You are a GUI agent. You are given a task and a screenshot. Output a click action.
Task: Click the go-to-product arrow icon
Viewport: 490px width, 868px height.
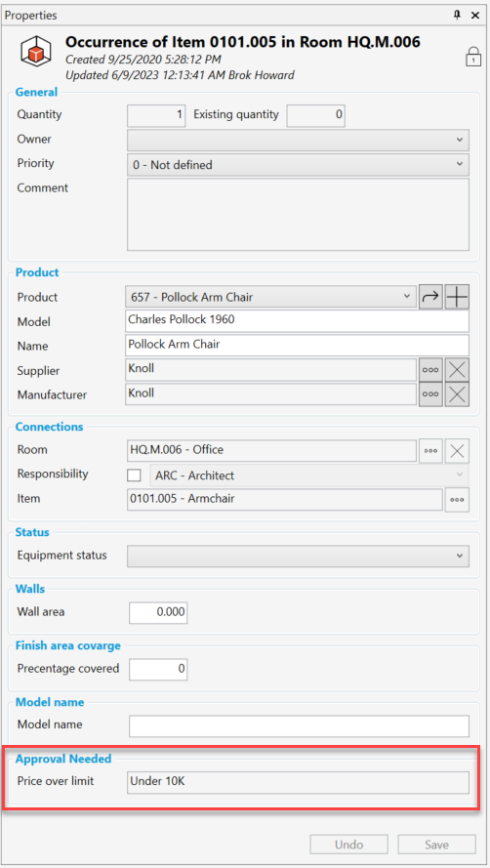tap(430, 297)
